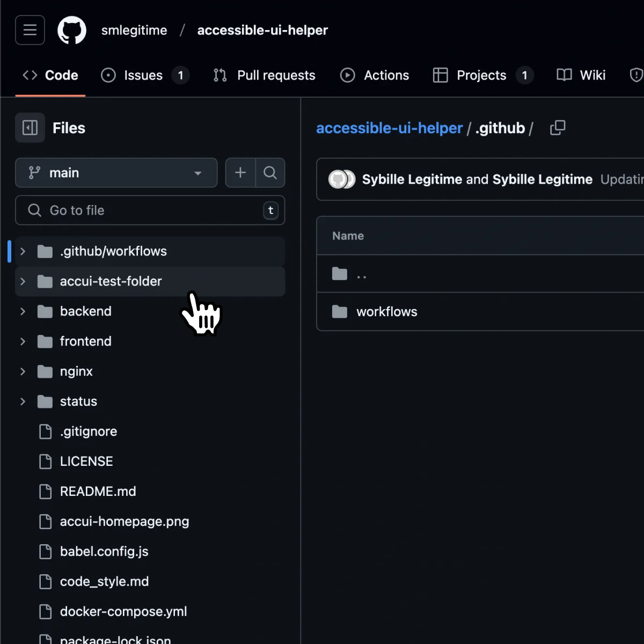Select the status folder tree item

(150, 401)
